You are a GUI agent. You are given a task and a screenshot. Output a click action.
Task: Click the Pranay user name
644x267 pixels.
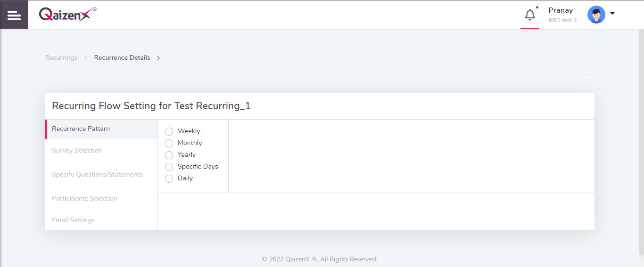(561, 10)
